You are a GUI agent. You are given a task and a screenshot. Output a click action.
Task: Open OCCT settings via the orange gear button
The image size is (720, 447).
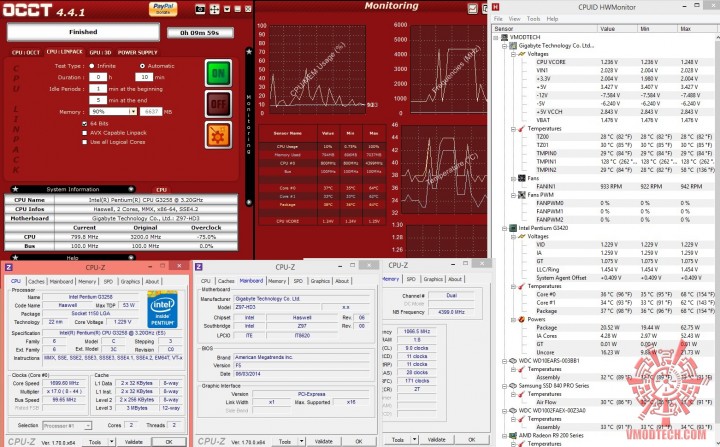coord(218,135)
